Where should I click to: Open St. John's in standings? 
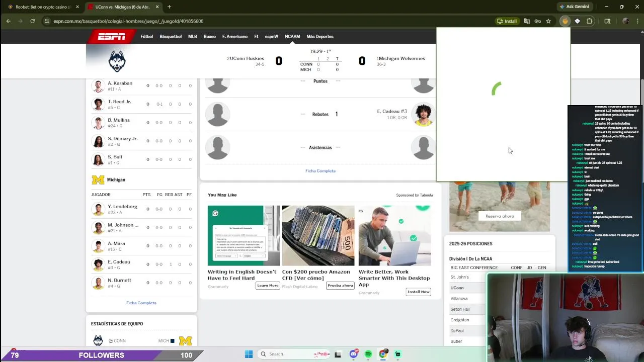[460, 277]
